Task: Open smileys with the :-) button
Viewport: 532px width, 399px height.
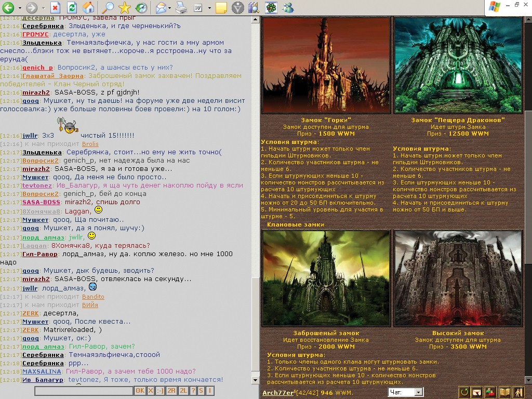Action: click(x=160, y=391)
